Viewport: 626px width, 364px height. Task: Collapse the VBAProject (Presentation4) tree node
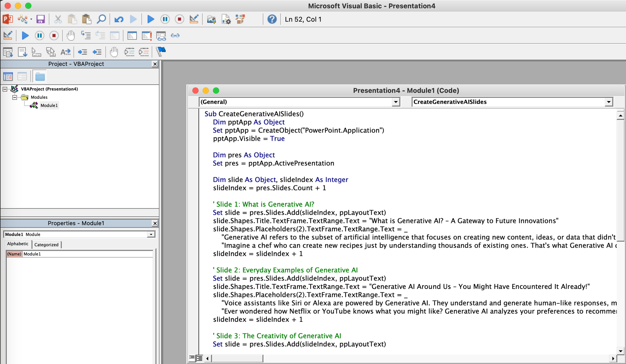[x=5, y=89]
